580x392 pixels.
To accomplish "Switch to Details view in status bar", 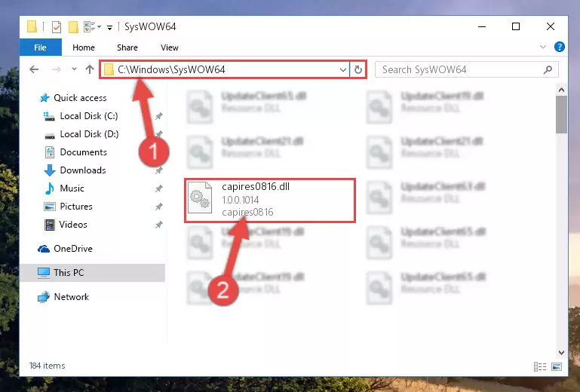I will (x=540, y=366).
